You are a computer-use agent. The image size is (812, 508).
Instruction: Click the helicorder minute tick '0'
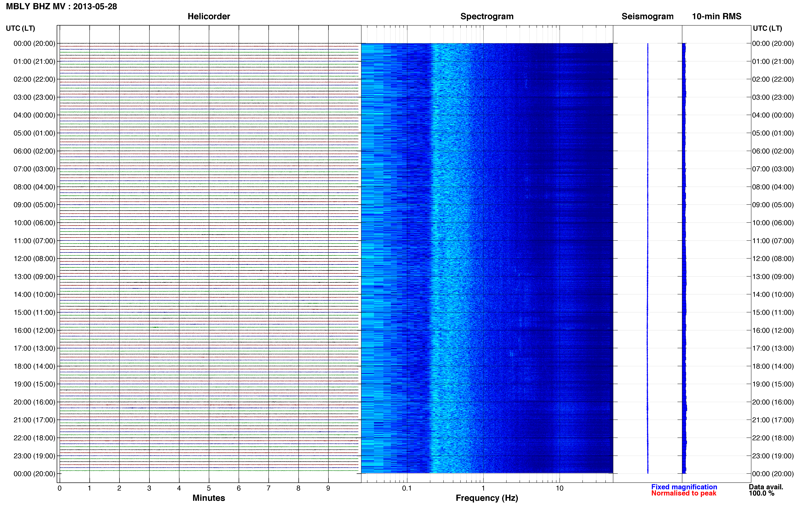click(x=59, y=488)
